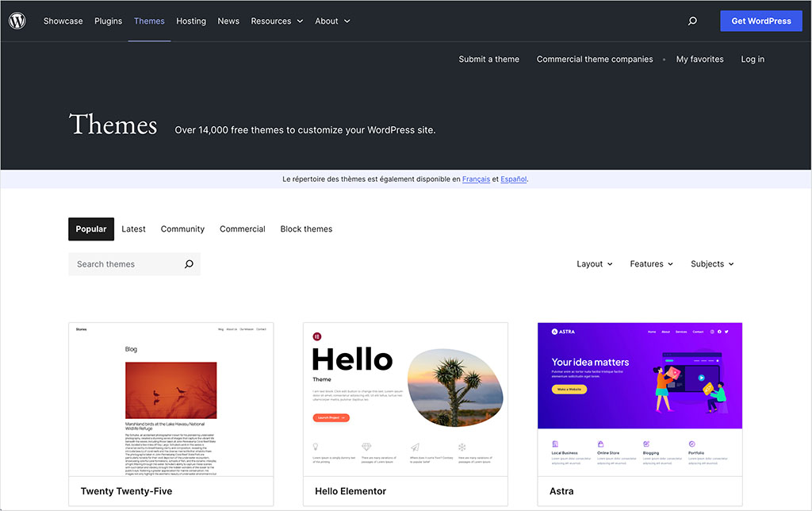812x511 pixels.
Task: Select the Popular tab
Action: pos(91,229)
